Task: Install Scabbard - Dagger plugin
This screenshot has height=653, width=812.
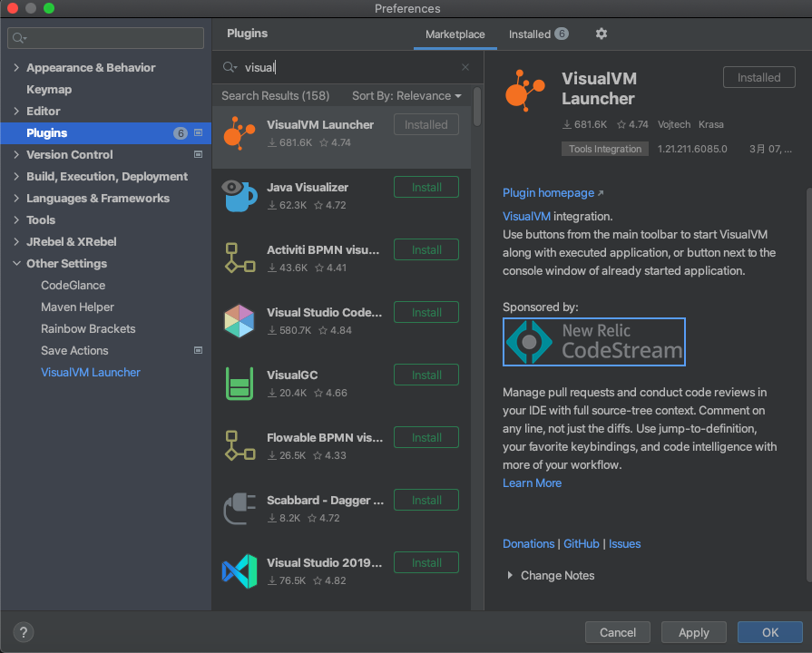Action: [x=426, y=501]
